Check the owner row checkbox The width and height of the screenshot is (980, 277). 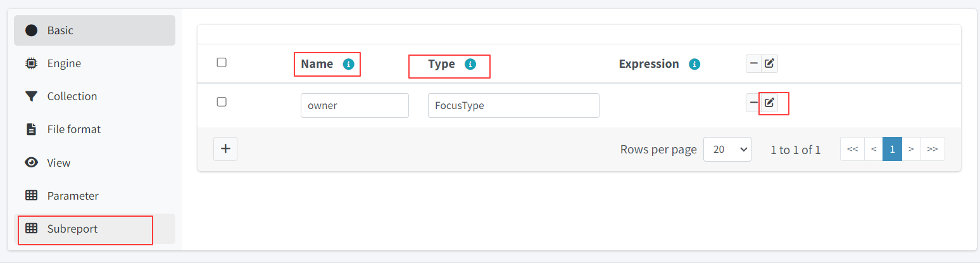[222, 102]
